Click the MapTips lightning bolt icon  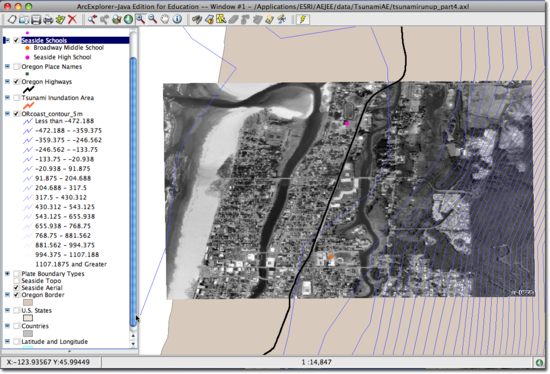(303, 19)
